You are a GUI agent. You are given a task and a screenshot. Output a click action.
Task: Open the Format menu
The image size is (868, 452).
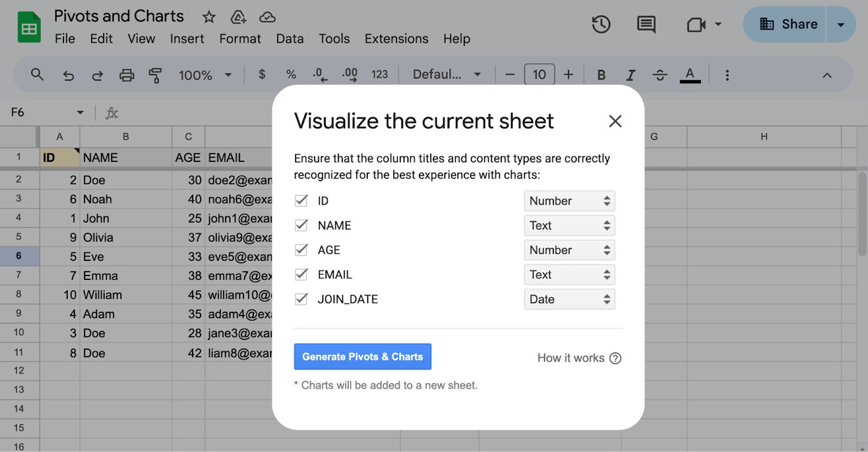[240, 39]
